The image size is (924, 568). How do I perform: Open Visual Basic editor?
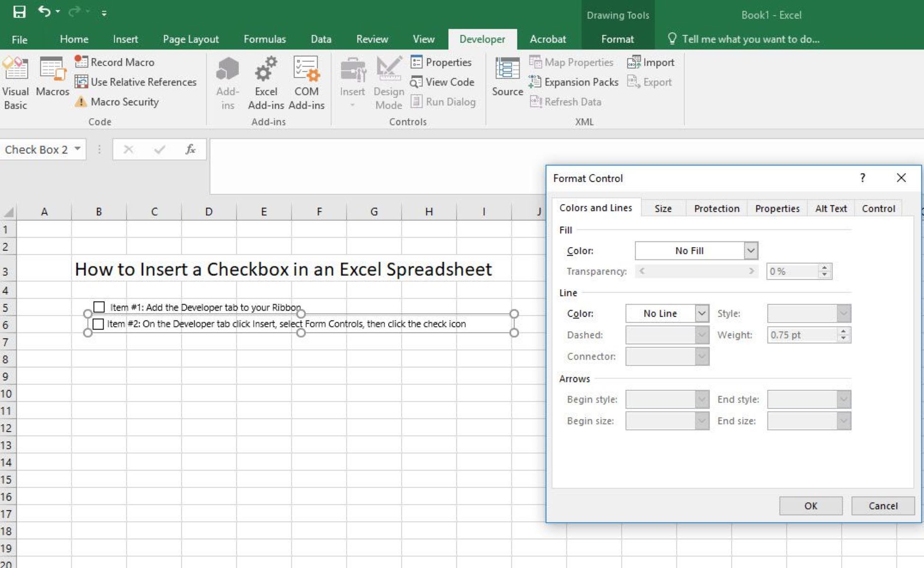(x=16, y=82)
